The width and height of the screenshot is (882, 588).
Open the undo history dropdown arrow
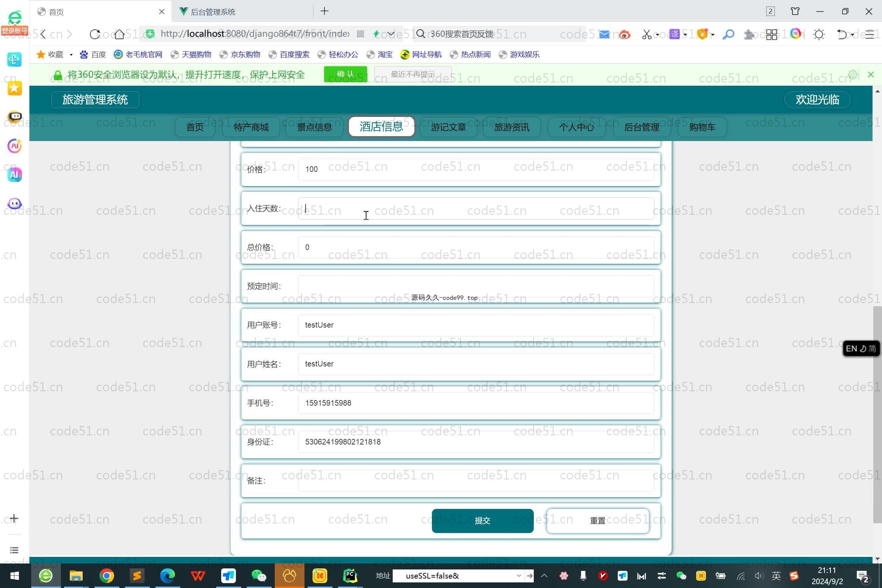pos(852,35)
